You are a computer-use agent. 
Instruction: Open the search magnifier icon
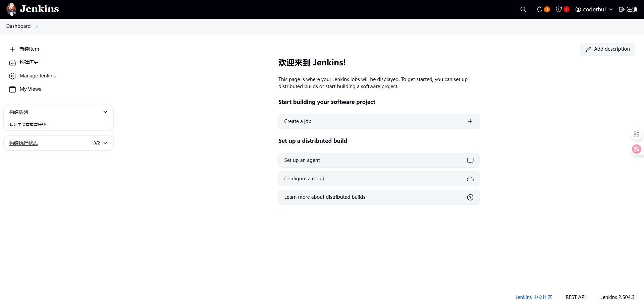click(523, 9)
